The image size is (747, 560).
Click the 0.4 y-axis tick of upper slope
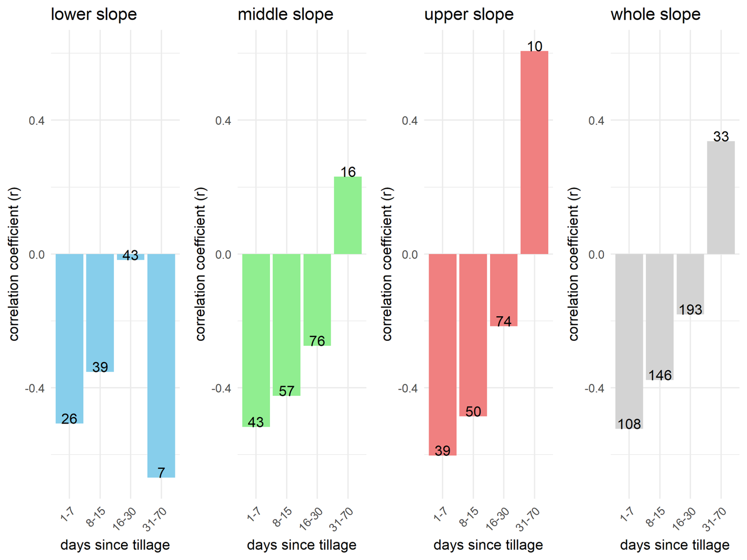point(409,120)
